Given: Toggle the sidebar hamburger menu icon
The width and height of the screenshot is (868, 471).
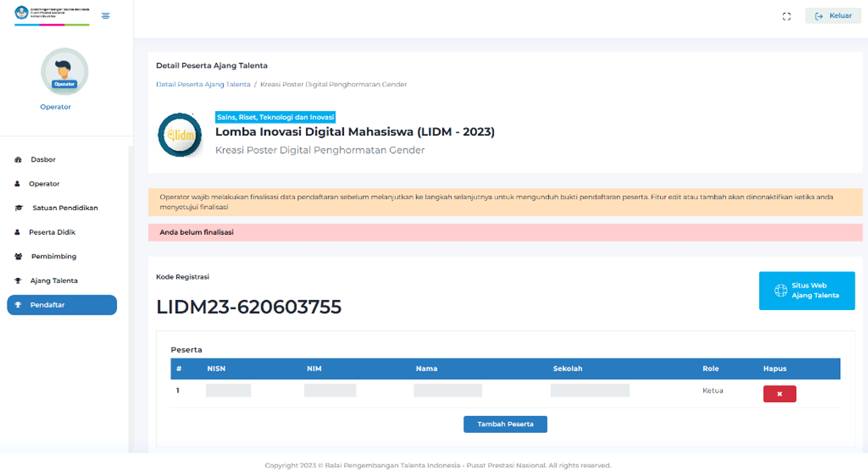Looking at the screenshot, I should coord(105,16).
